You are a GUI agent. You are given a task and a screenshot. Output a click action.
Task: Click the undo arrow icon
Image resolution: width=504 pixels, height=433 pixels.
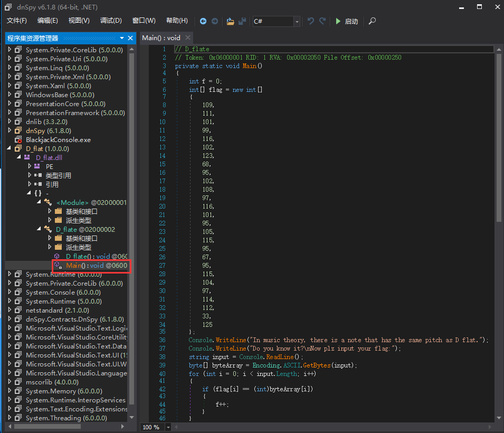(x=311, y=21)
